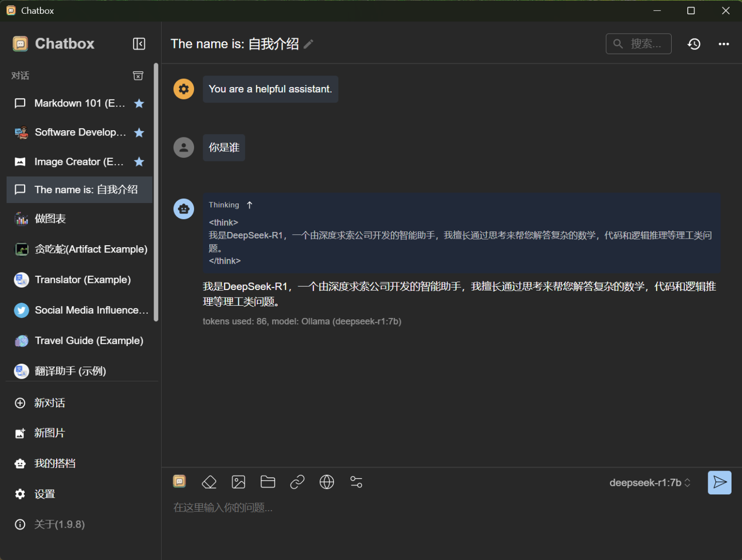The height and width of the screenshot is (560, 742).
Task: Open the chat history panel
Action: pos(694,44)
